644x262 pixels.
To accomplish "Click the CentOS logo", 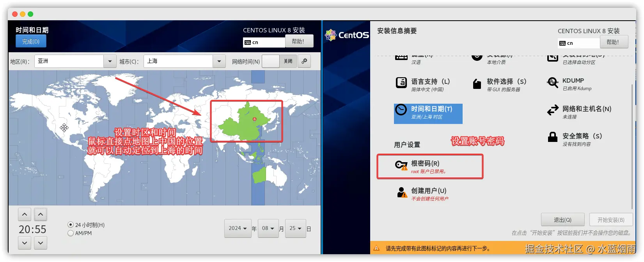I will pyautogui.click(x=347, y=35).
